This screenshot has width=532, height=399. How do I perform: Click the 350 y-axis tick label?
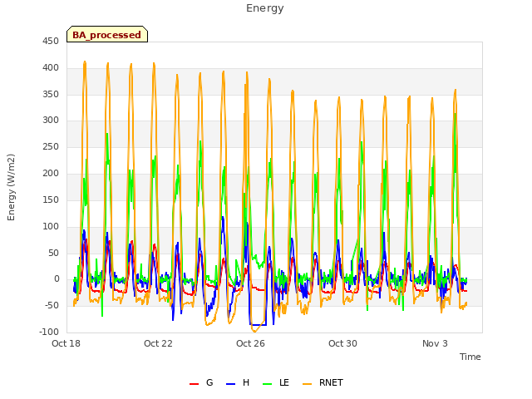point(51,94)
